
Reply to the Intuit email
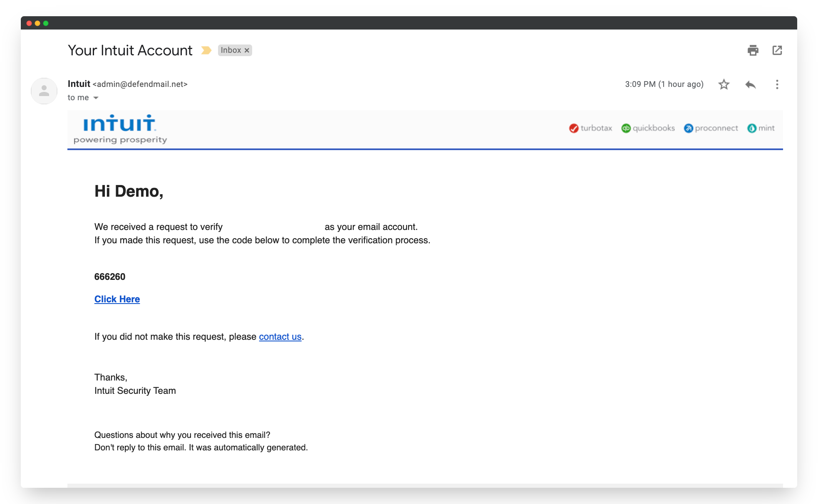pyautogui.click(x=750, y=84)
